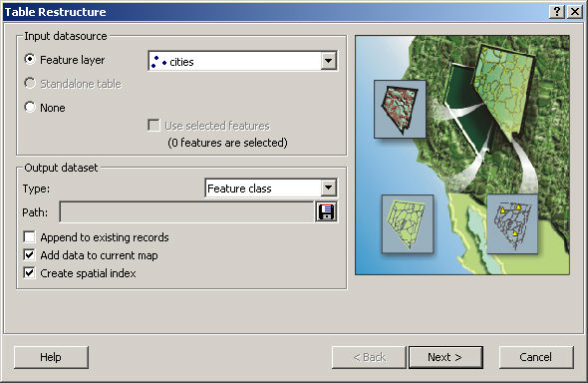Choose the None input datasource option

pos(30,108)
